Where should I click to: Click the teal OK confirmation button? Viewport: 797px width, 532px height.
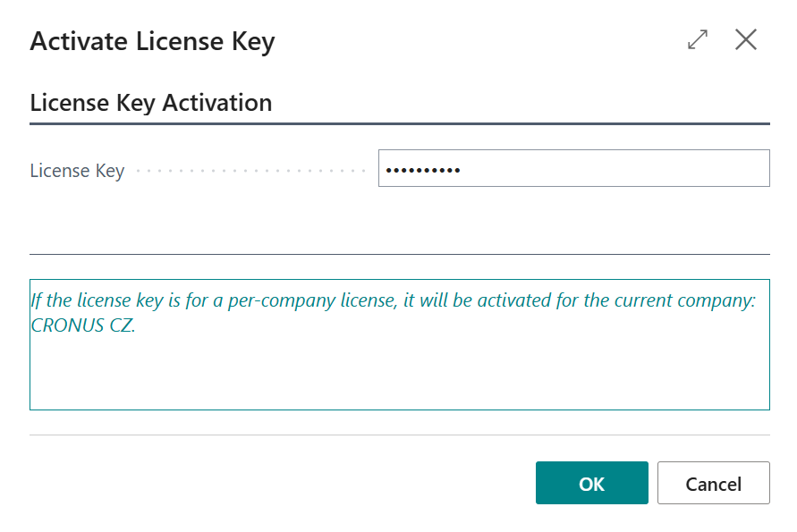click(x=591, y=483)
